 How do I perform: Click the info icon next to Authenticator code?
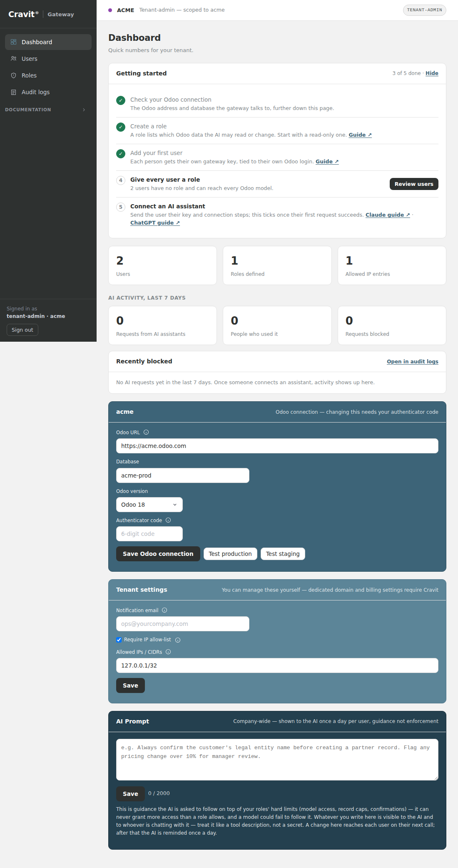click(x=168, y=520)
